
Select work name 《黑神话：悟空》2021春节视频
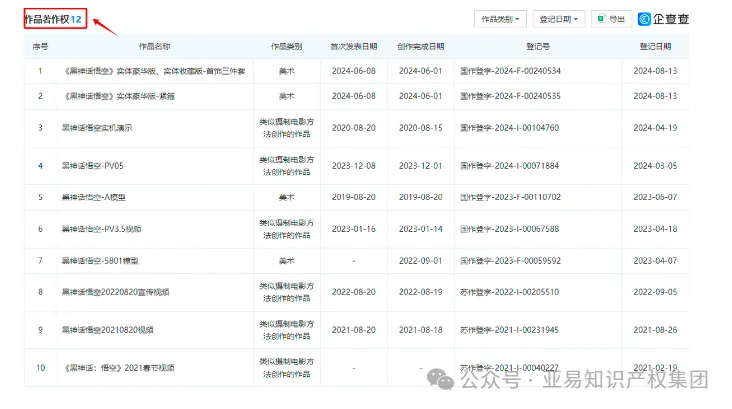[119, 368]
